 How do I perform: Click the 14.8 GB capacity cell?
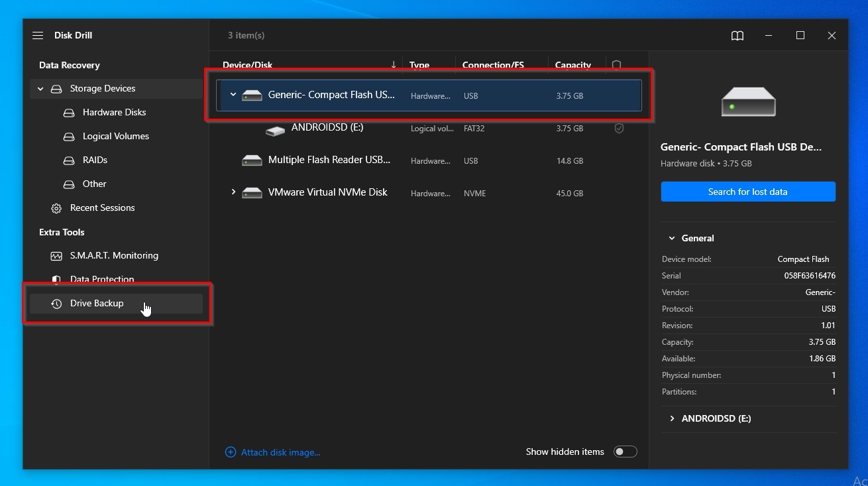point(570,161)
